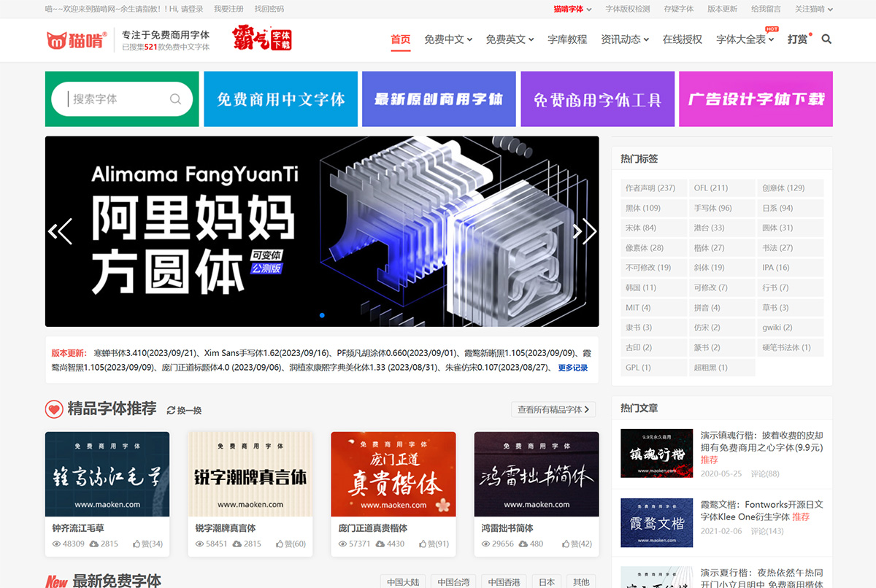Image resolution: width=876 pixels, height=588 pixels.
Task: Select the 首页 menu item
Action: tap(400, 40)
